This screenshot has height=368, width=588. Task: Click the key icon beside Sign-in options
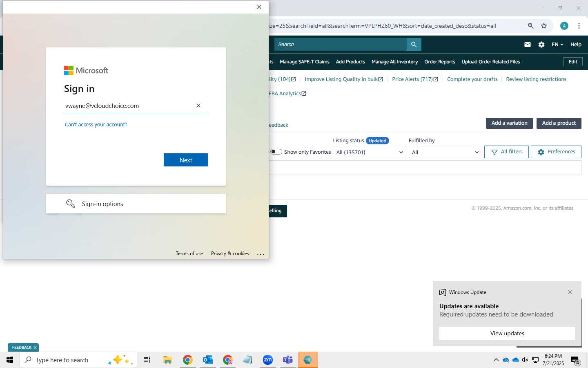tap(71, 204)
